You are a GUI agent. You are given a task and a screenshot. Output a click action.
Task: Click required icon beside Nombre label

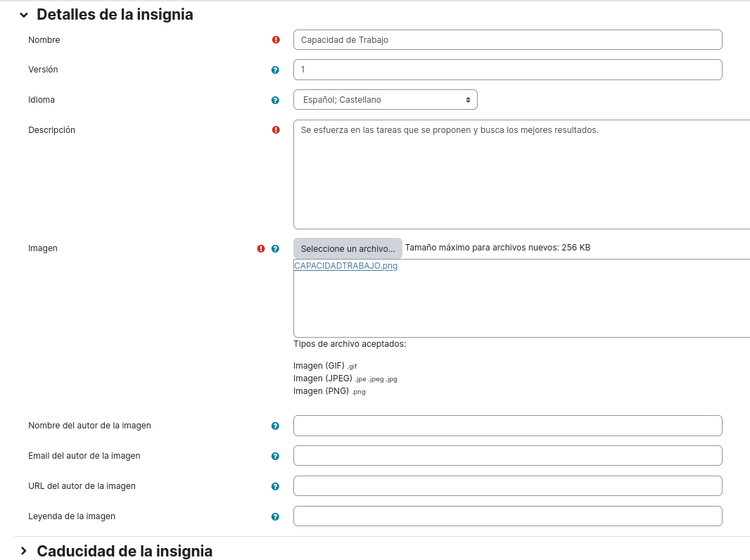[x=276, y=39]
